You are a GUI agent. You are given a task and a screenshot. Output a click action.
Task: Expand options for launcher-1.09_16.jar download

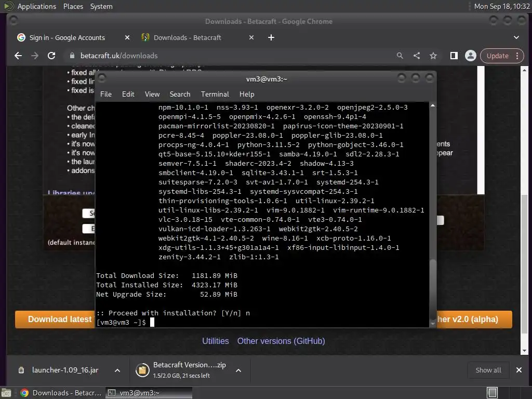pyautogui.click(x=117, y=370)
